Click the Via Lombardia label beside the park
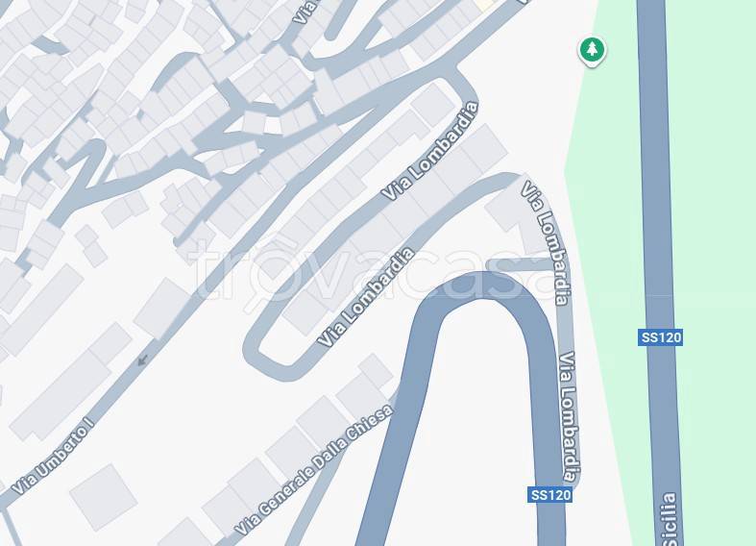This screenshot has height=546, width=756. coord(546,243)
